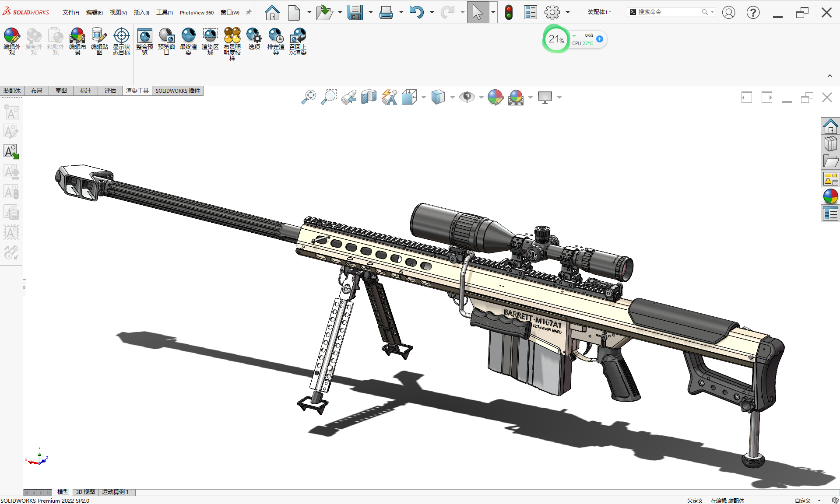Click the Rebuild traffic light icon
The width and height of the screenshot is (840, 504).
[x=509, y=12]
